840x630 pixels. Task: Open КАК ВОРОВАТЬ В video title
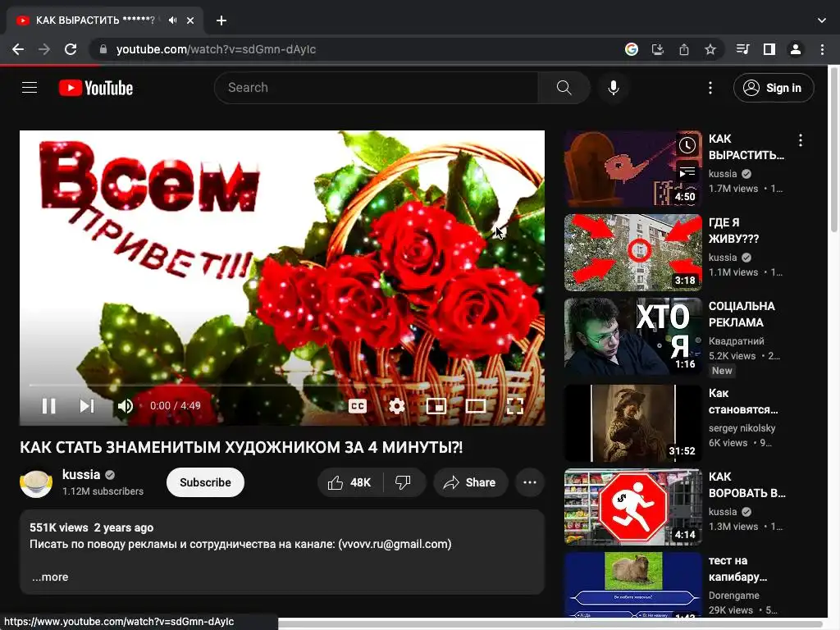[746, 485]
